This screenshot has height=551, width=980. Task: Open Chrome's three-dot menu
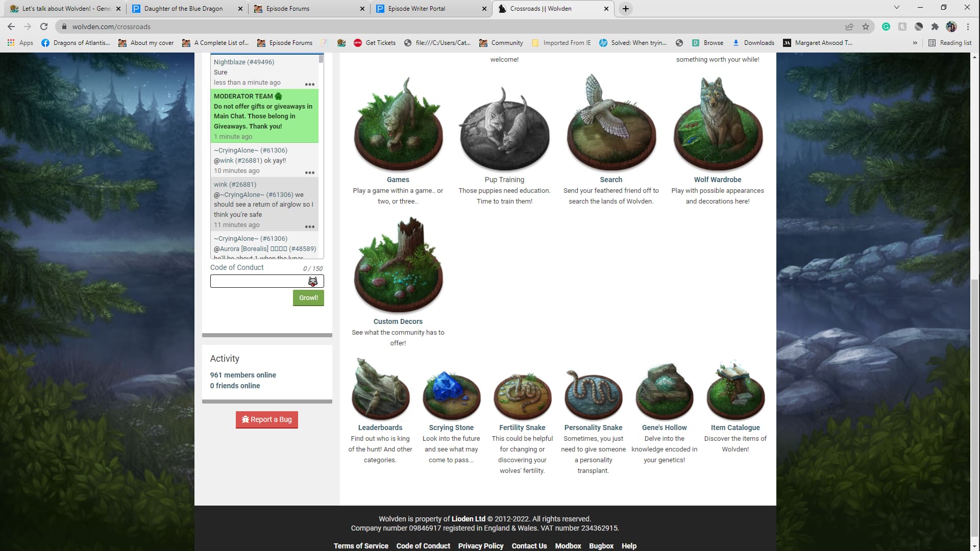(x=968, y=27)
